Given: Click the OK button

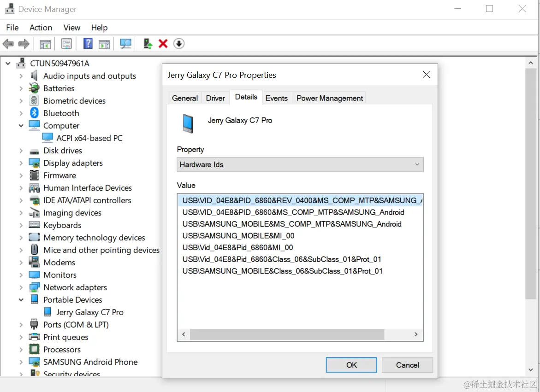Looking at the screenshot, I should 351,365.
